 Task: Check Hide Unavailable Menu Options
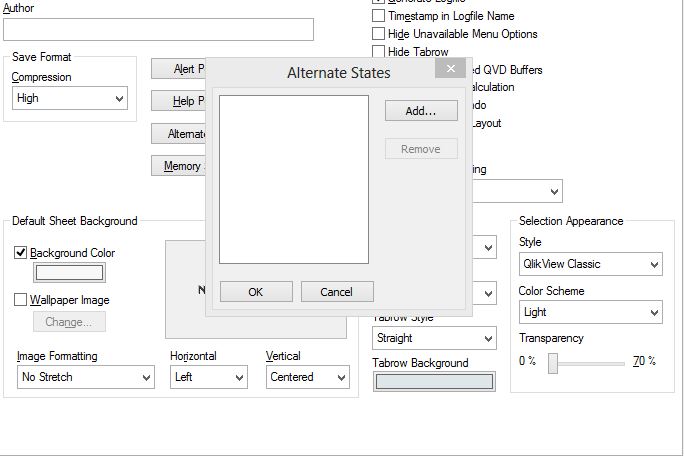point(378,34)
